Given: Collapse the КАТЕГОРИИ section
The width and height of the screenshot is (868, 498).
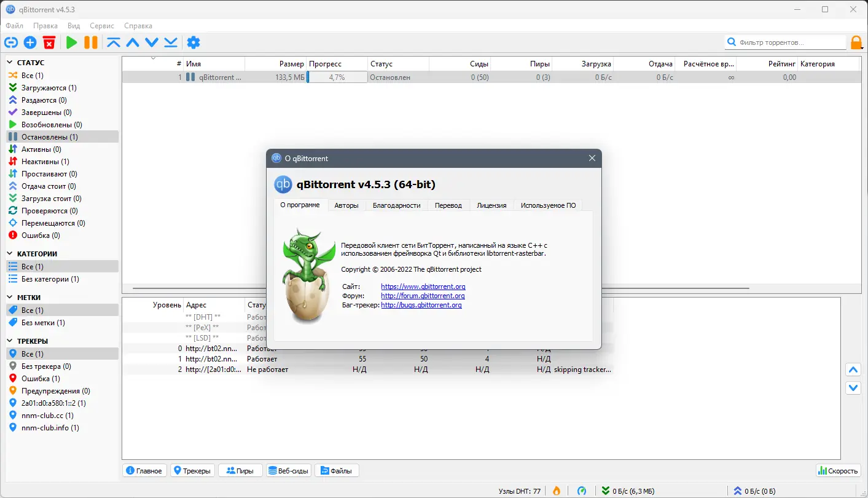Looking at the screenshot, I should point(10,254).
